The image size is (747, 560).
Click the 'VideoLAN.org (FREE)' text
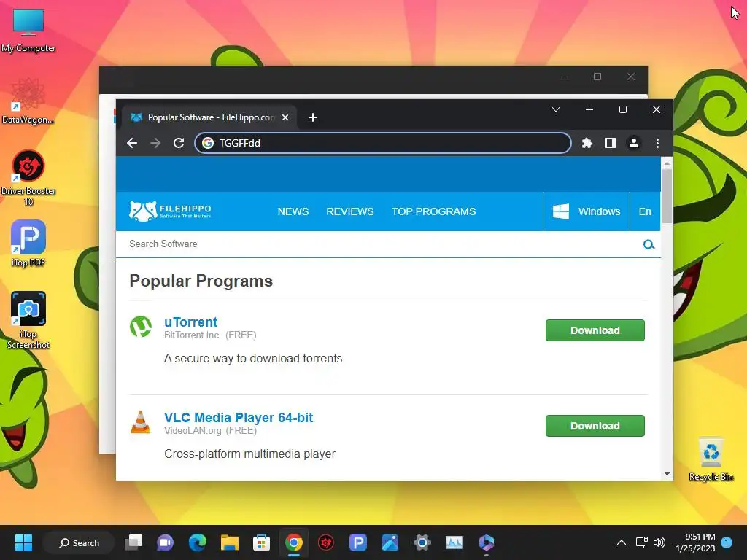(x=210, y=431)
